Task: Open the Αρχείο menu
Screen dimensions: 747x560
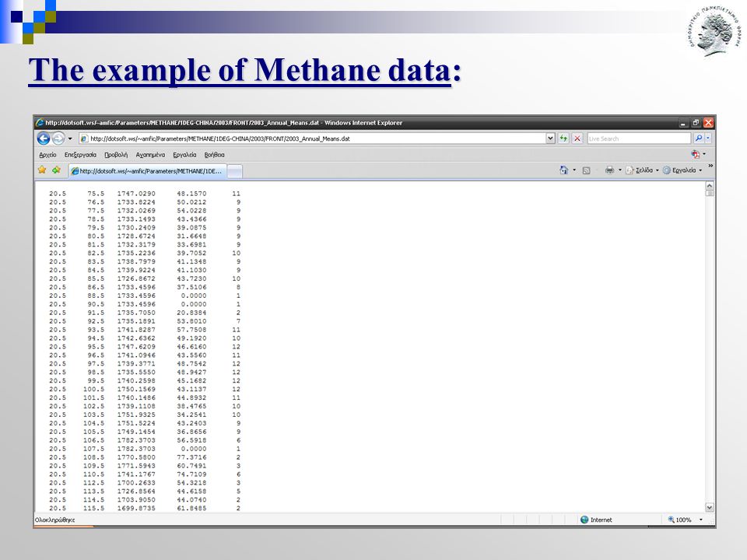Action: pyautogui.click(x=47, y=155)
